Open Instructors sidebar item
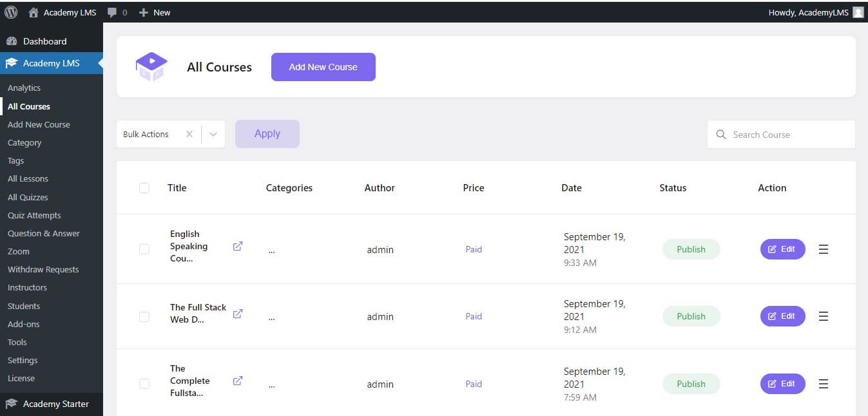 27,287
